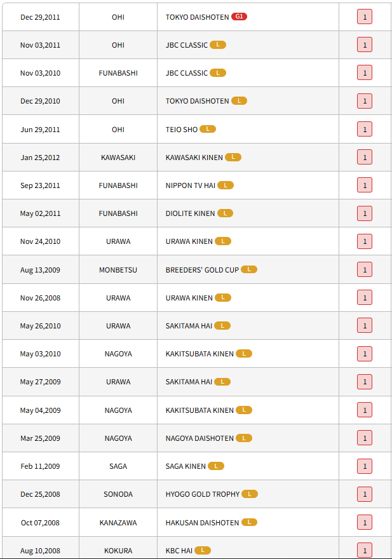
Task: Select the L badge beside Hyogo Gold Trophy
Action: 250,494
